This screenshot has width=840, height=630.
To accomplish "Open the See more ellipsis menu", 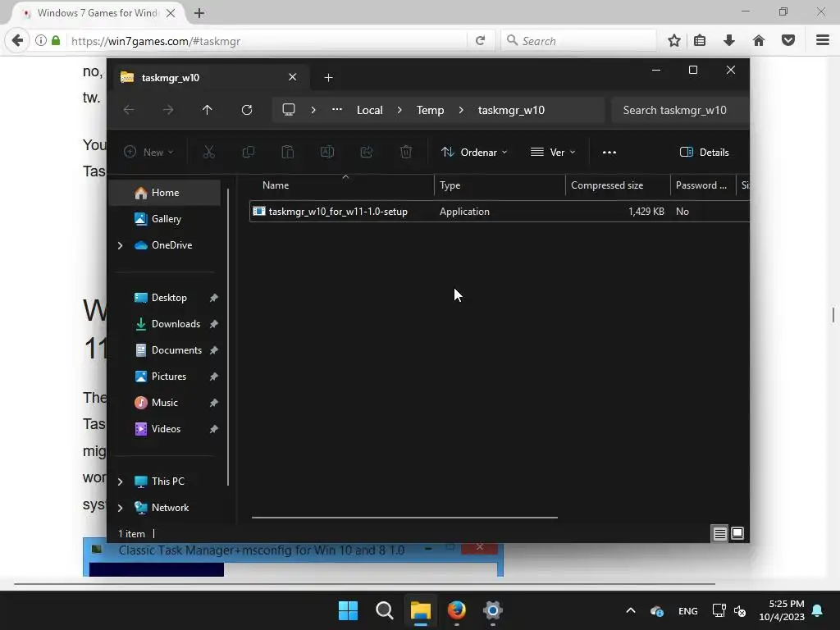I will [609, 152].
